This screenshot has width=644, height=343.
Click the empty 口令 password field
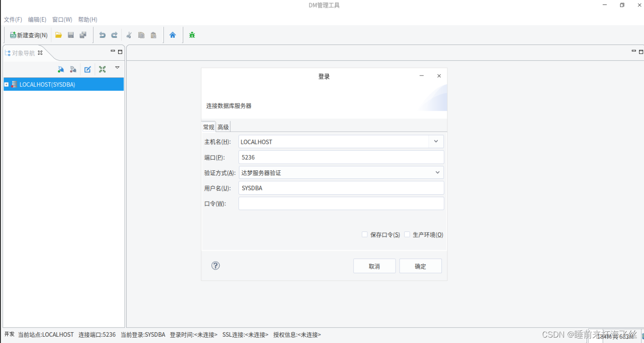[x=341, y=204]
